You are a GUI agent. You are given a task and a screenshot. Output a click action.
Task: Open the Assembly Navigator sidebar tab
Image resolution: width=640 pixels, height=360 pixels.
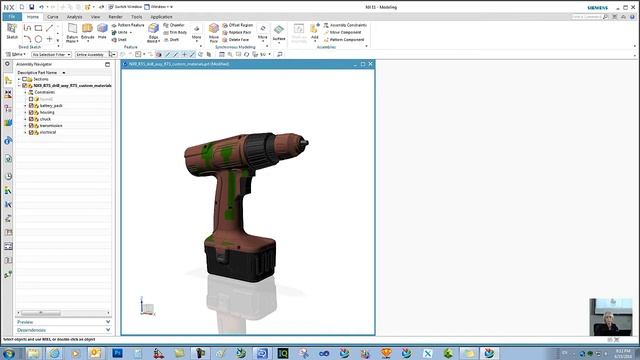coord(8,80)
